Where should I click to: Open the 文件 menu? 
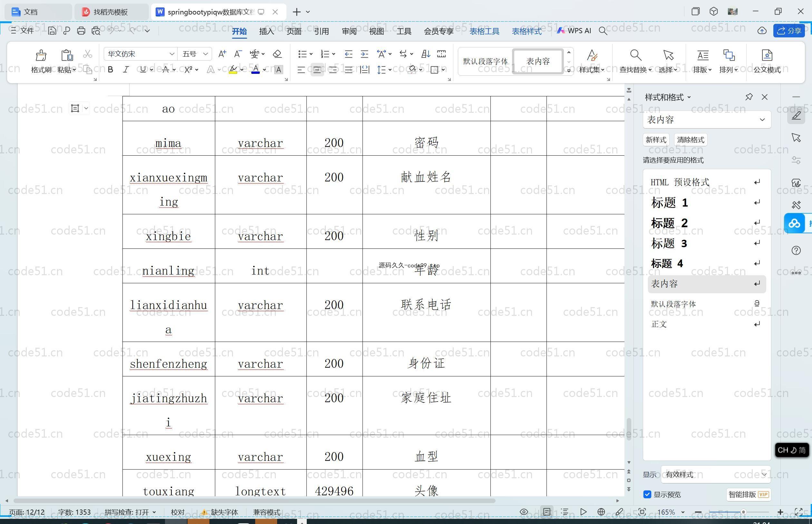point(22,31)
